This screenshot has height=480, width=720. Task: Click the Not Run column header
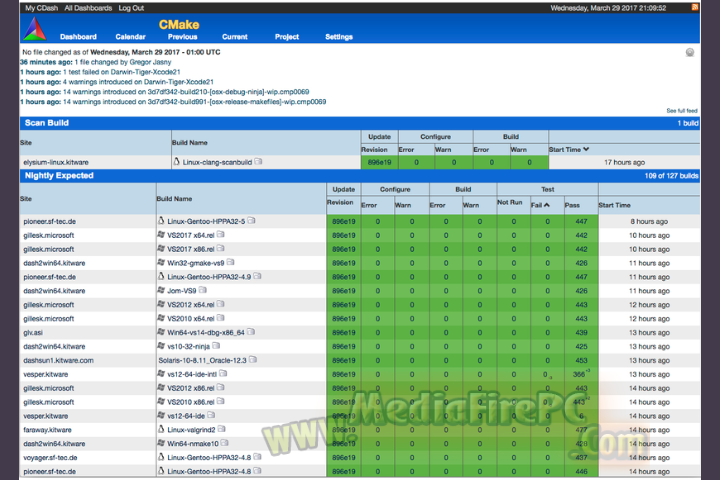click(510, 202)
